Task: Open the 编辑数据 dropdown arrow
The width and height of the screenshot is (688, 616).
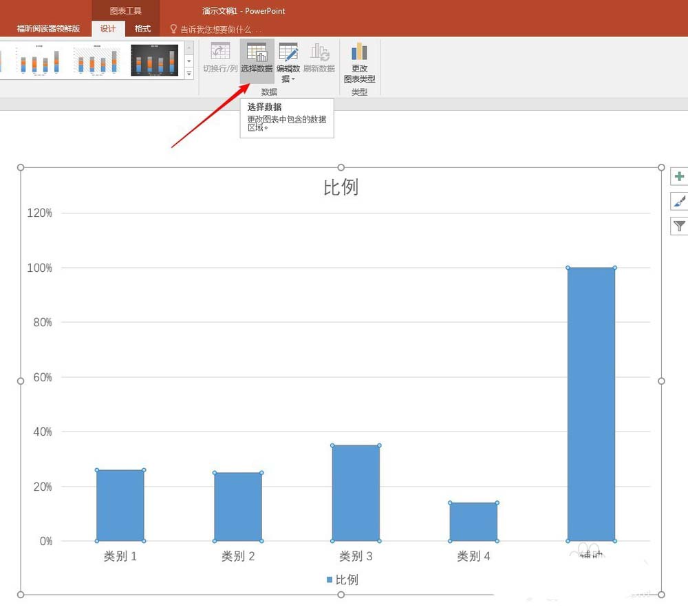Action: [294, 79]
